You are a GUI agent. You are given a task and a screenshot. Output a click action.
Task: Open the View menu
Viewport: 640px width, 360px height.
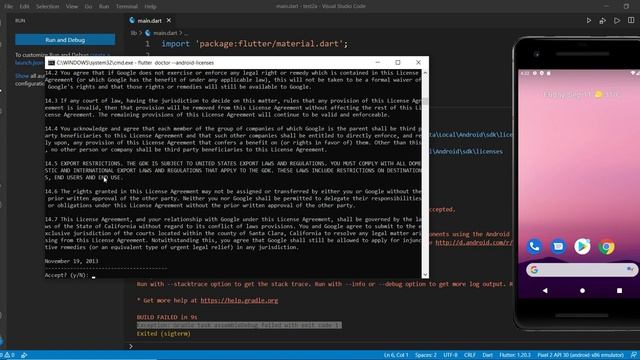(x=72, y=6)
